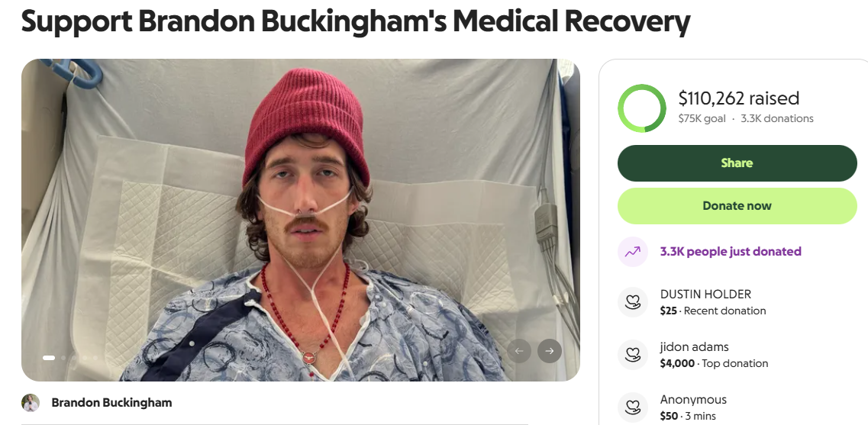Open the main hospital photo
Viewport: 868px width, 425px height.
(301, 220)
